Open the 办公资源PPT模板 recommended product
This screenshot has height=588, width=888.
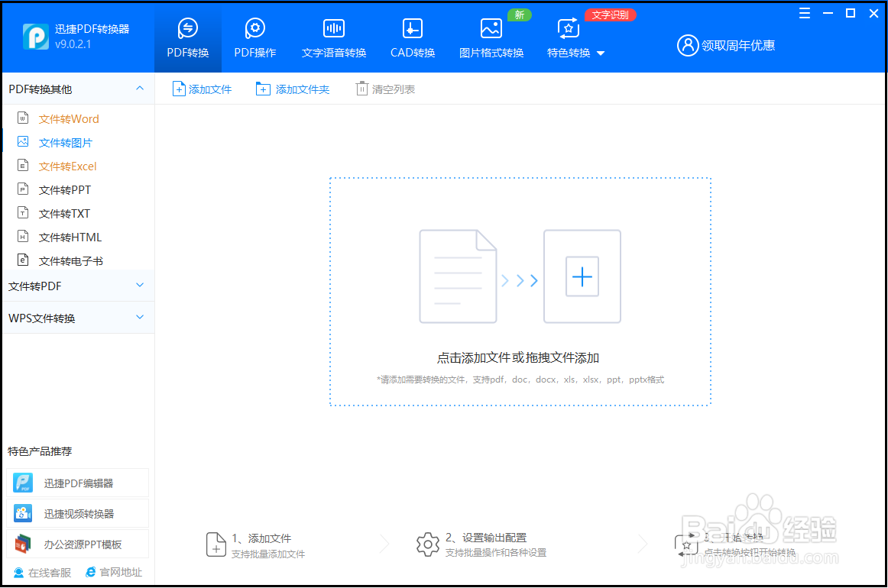click(78, 544)
